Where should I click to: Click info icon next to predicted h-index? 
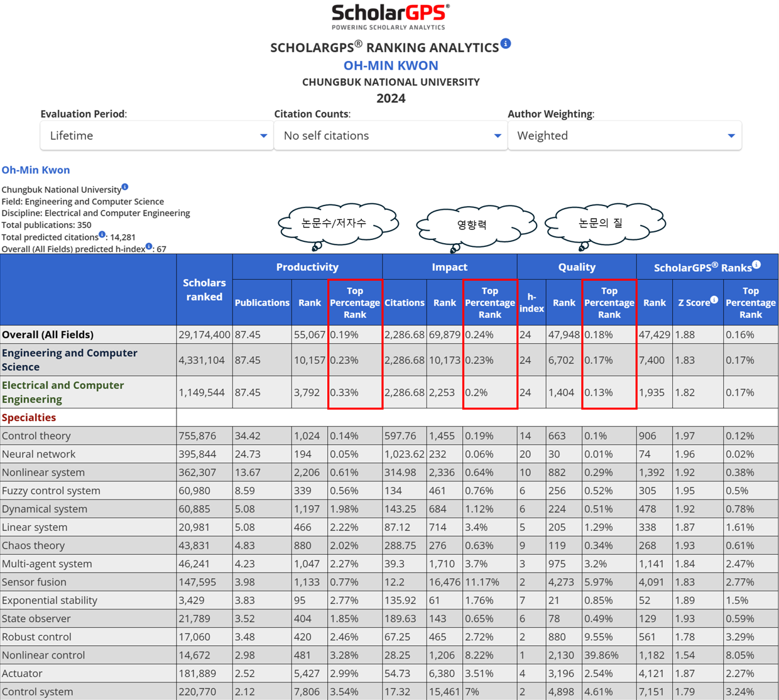pyautogui.click(x=149, y=246)
